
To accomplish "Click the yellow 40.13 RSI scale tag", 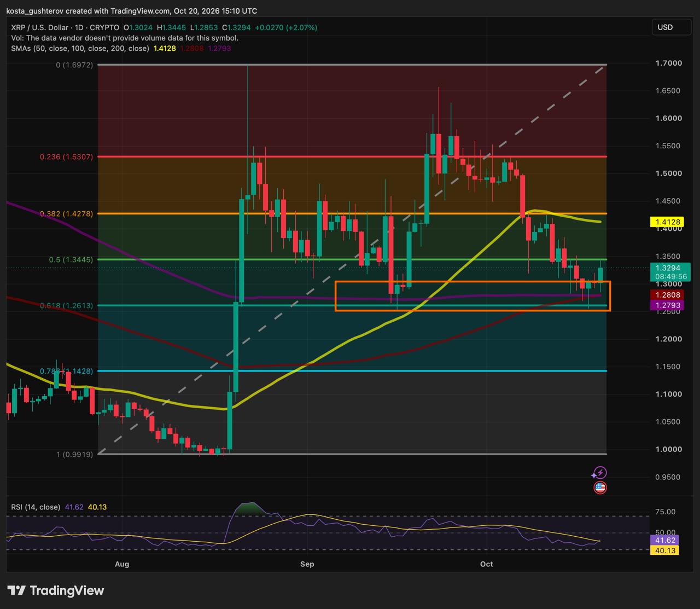I will pos(664,550).
